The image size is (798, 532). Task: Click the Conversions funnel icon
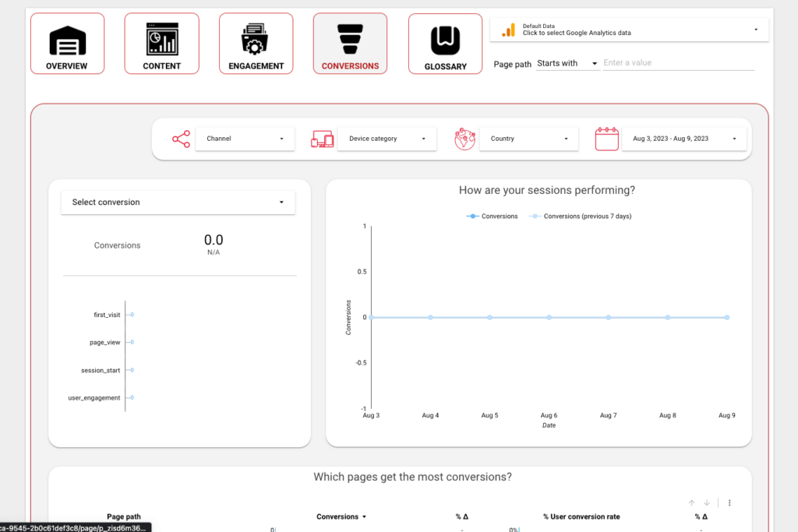pos(350,39)
